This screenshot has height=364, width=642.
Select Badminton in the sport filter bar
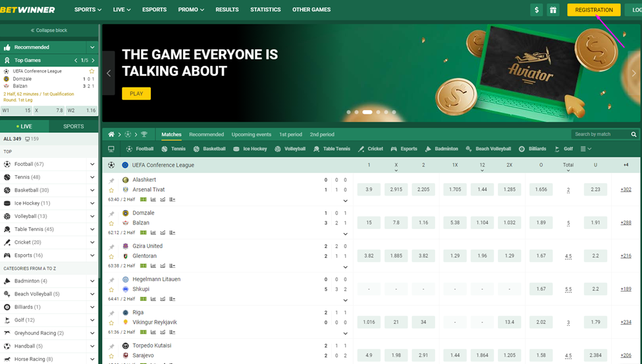[x=441, y=149]
